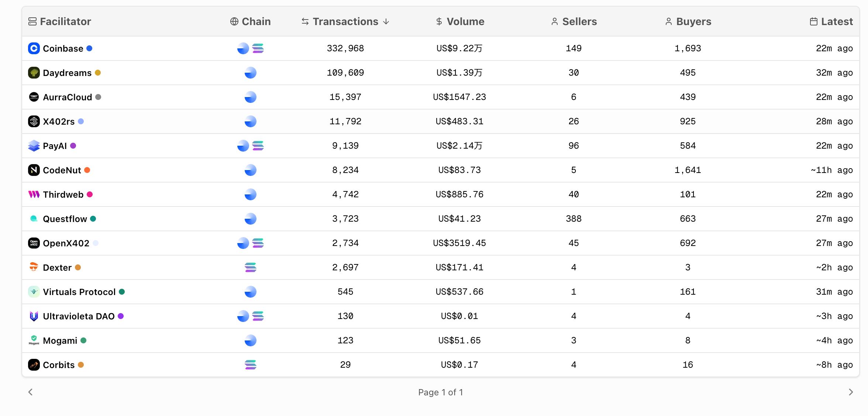
Task: Click the pink status swatch beside Thirdweb
Action: point(89,194)
